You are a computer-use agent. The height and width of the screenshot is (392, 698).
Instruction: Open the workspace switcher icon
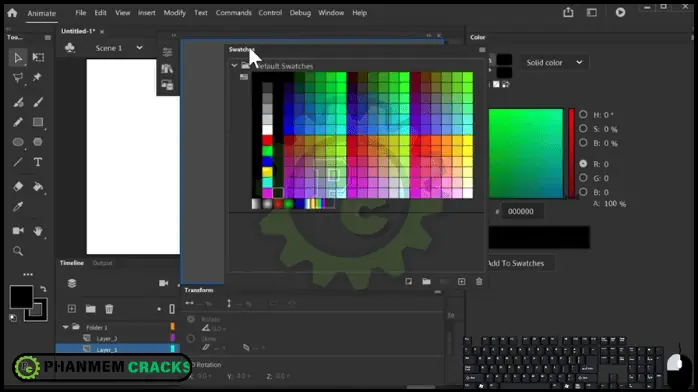coord(592,12)
